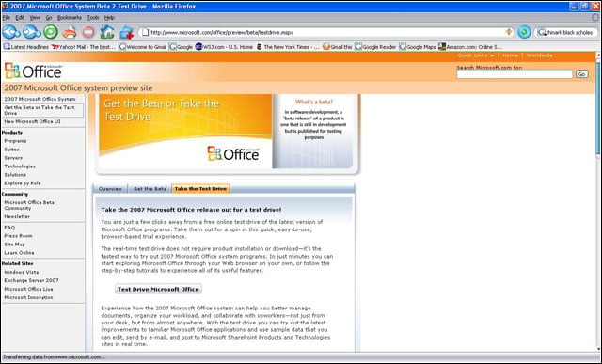Click the page icon in the address bar
The height and width of the screenshot is (364, 602).
tap(145, 33)
